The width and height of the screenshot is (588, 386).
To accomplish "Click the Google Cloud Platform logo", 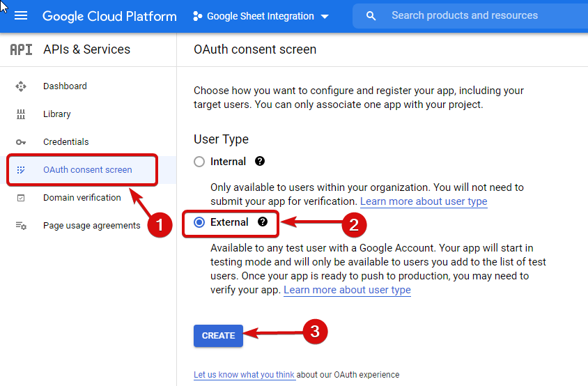I will tap(109, 16).
